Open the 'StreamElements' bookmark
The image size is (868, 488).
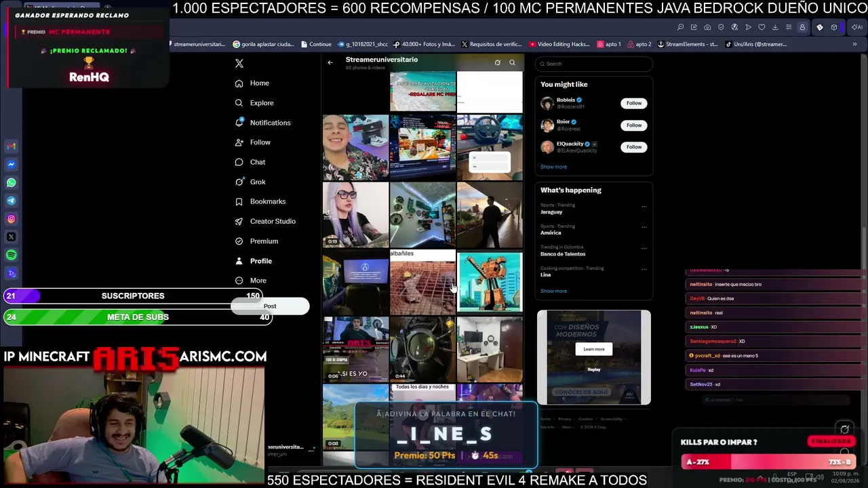(686, 44)
